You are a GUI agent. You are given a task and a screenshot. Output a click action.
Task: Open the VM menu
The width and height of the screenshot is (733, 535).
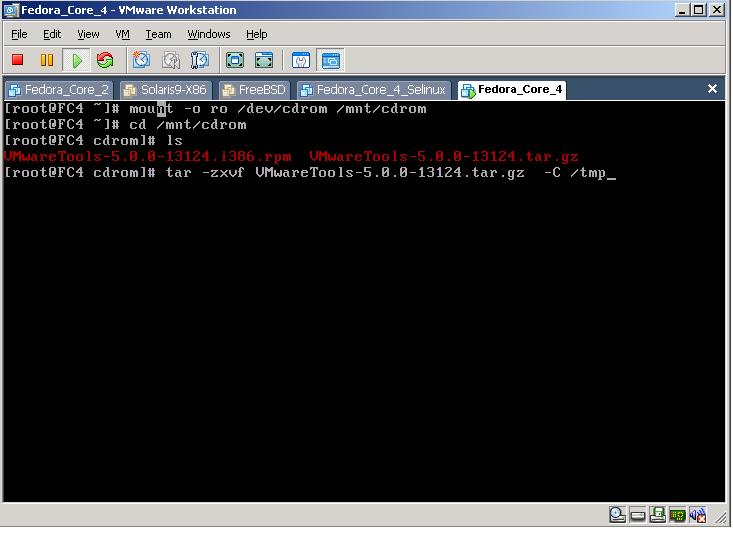(122, 34)
